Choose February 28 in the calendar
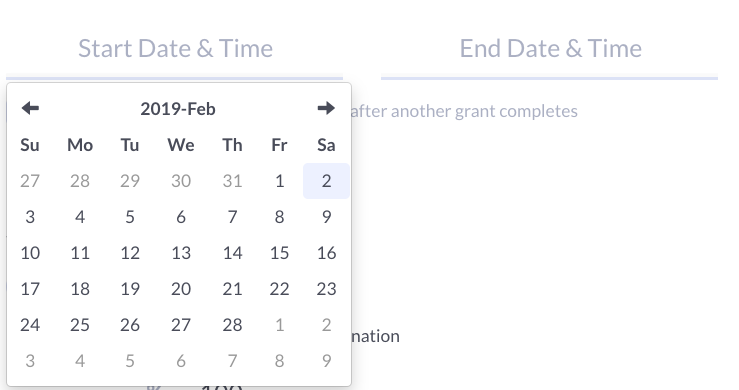Image resolution: width=739 pixels, height=390 pixels. (x=232, y=325)
